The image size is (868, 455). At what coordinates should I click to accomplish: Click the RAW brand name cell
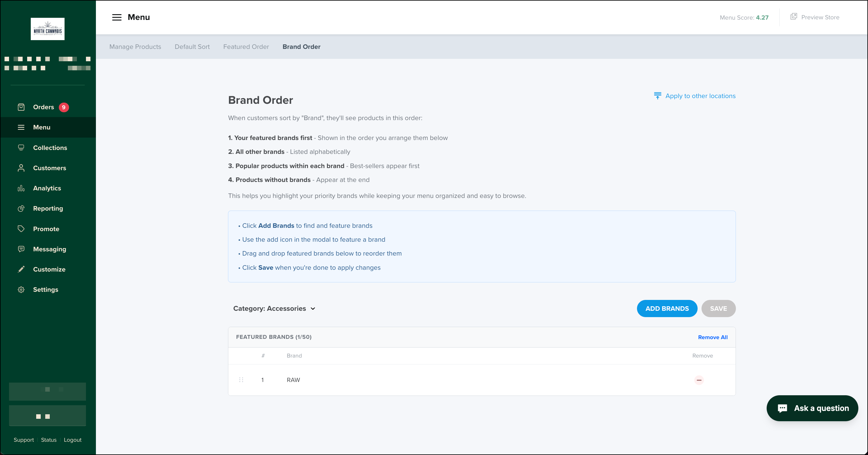coord(293,380)
